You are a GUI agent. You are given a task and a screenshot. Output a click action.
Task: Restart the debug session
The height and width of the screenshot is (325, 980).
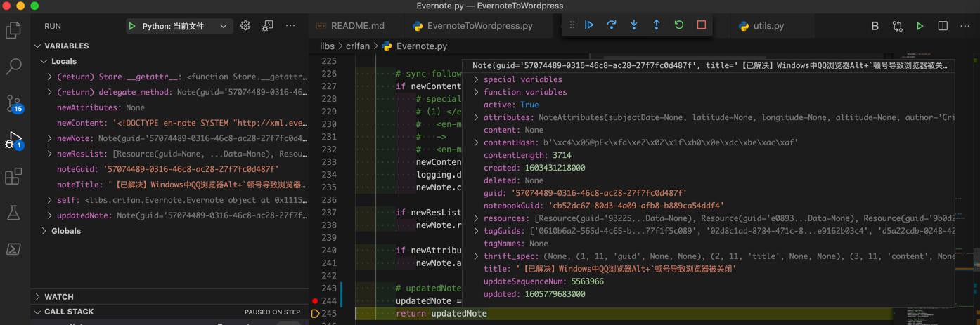pos(679,25)
